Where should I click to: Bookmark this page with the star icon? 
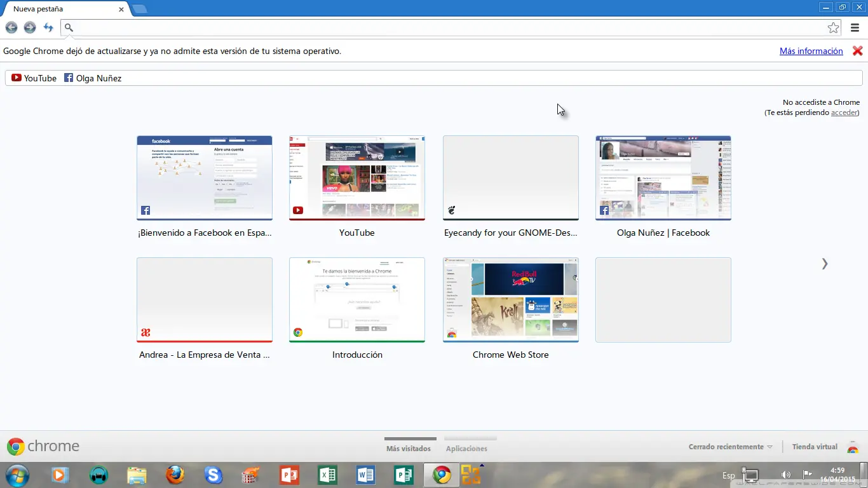pyautogui.click(x=833, y=27)
